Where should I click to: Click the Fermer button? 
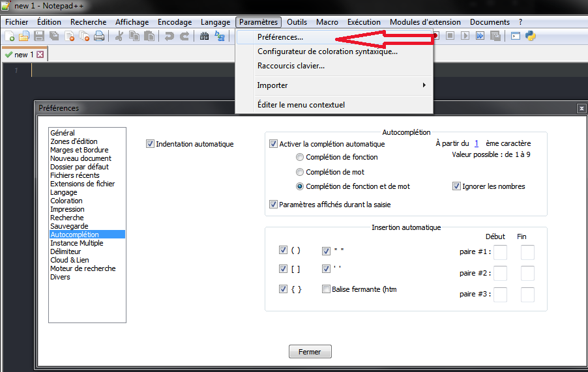(310, 352)
